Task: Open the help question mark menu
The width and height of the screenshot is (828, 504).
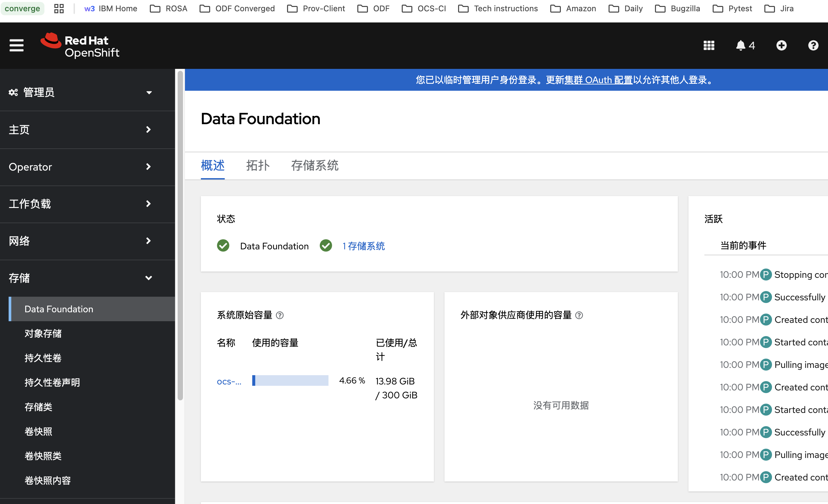Action: click(x=813, y=45)
